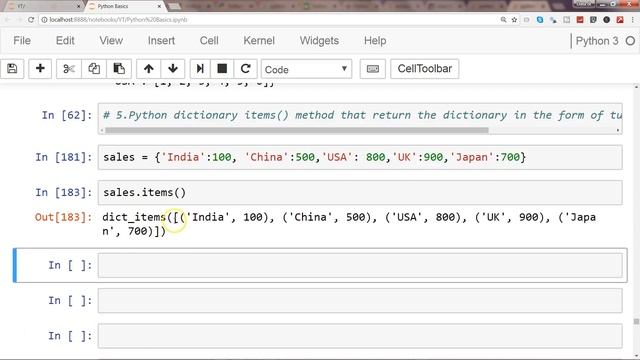The image size is (640, 360).
Task: Restart the kernel icon
Action: point(245,69)
